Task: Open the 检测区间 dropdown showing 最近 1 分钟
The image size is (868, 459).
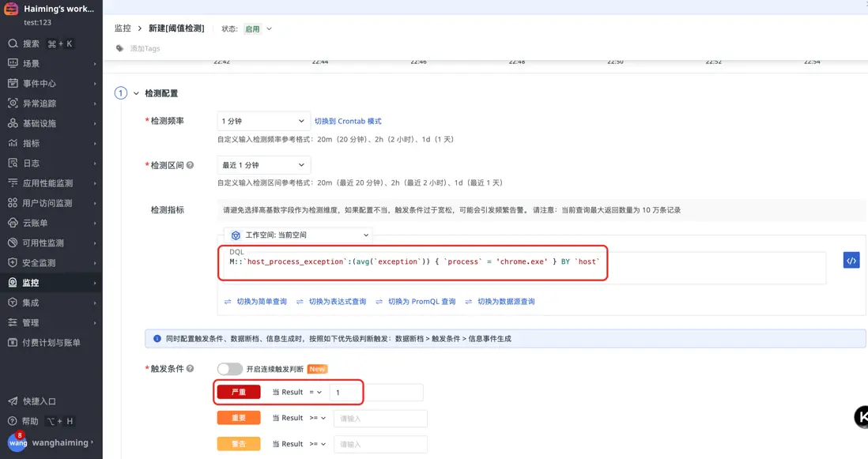Action: pyautogui.click(x=263, y=164)
